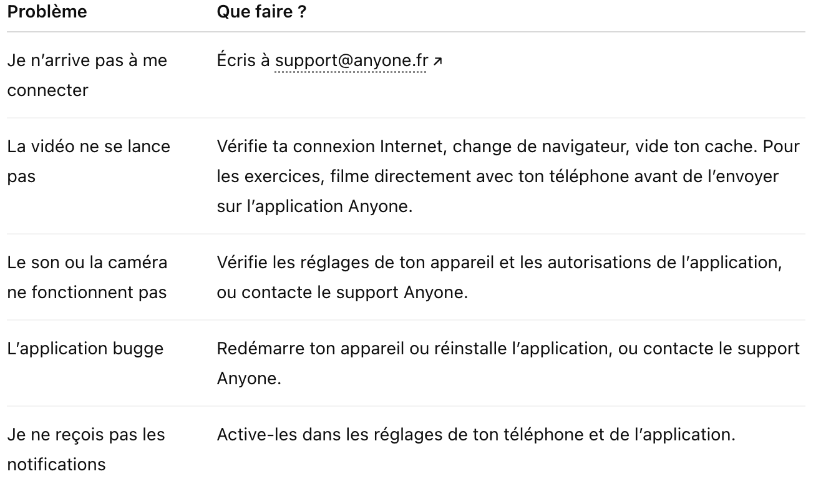
Task: Open the support@anyone.fr email link
Action: (351, 61)
